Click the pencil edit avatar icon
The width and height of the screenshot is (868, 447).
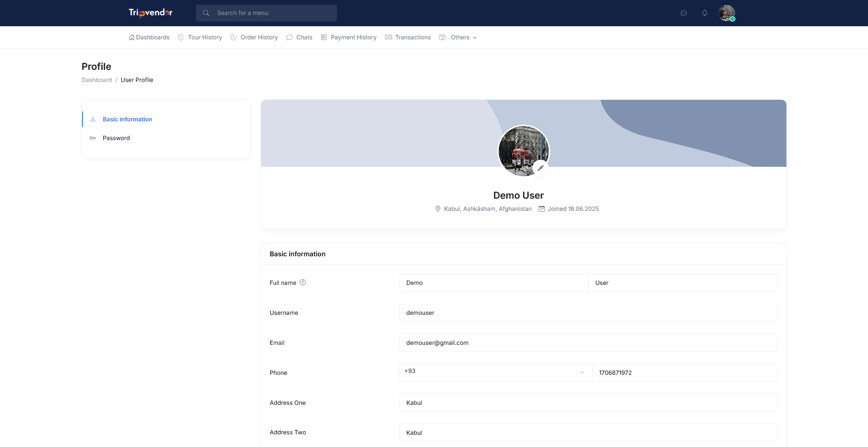click(x=540, y=168)
